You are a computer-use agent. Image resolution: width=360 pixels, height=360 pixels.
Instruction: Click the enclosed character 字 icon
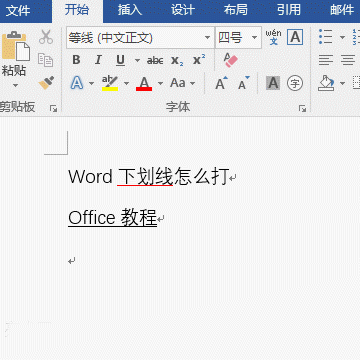pyautogui.click(x=295, y=83)
